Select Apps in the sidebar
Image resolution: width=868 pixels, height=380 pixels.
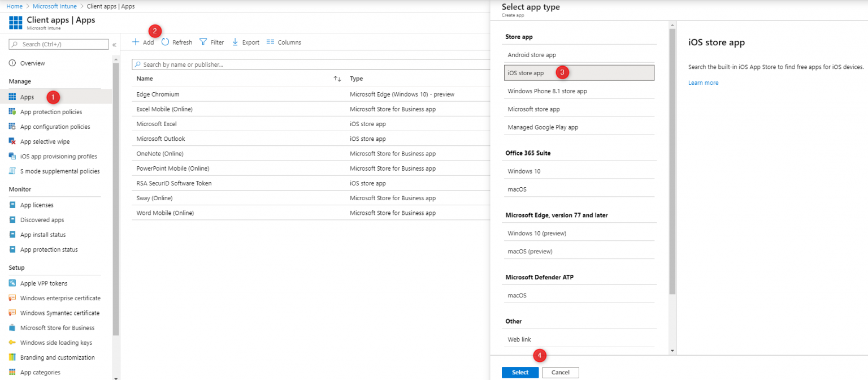tap(27, 97)
